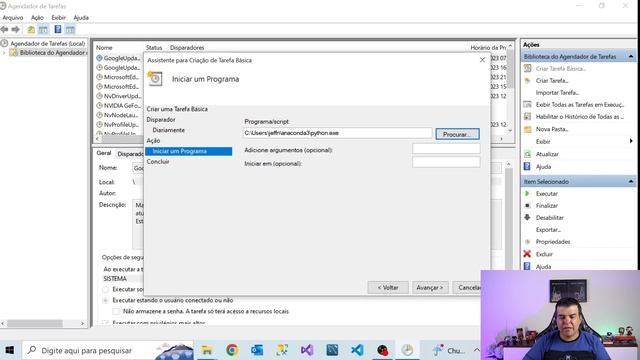
Task: Click Importar Tarefa... action link
Action: (x=557, y=93)
